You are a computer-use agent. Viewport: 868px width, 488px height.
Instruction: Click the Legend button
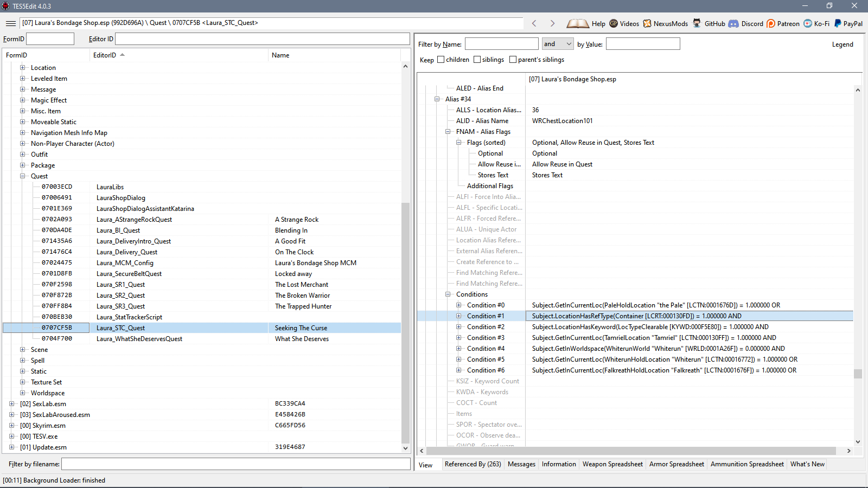(x=843, y=44)
